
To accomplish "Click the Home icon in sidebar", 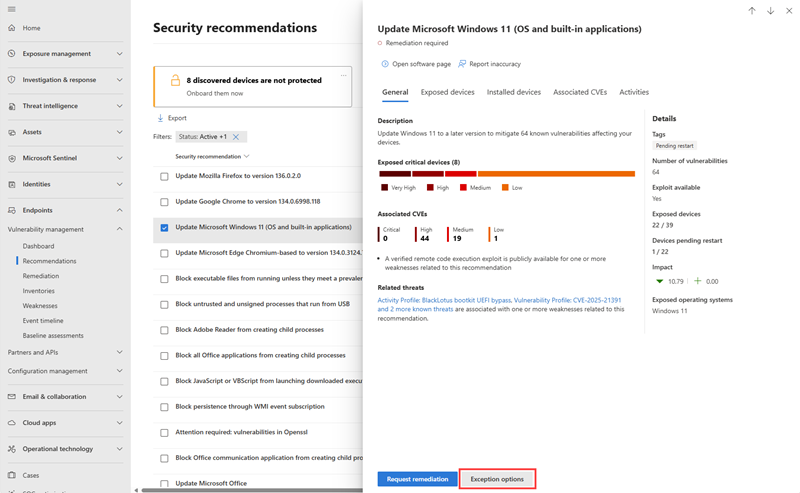I will [11, 28].
